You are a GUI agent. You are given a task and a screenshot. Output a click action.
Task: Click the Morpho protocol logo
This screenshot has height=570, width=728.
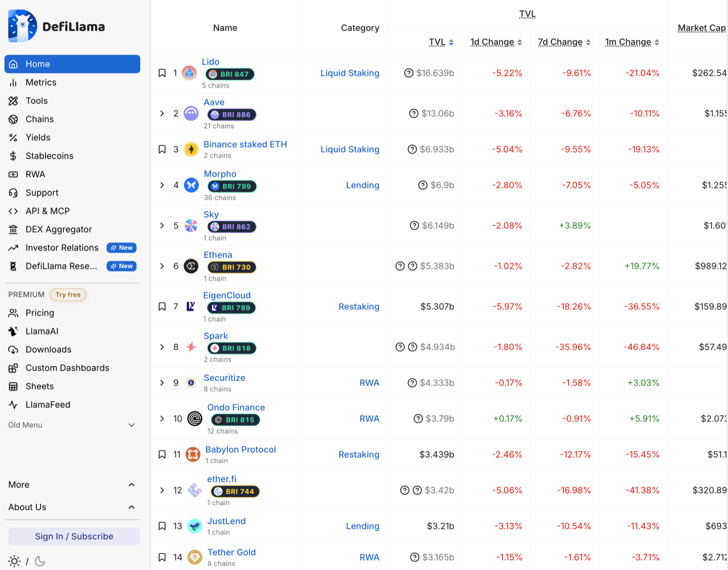tap(191, 186)
